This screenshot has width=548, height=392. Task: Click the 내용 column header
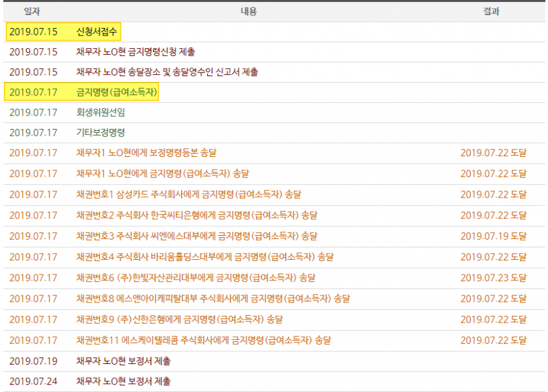(249, 11)
